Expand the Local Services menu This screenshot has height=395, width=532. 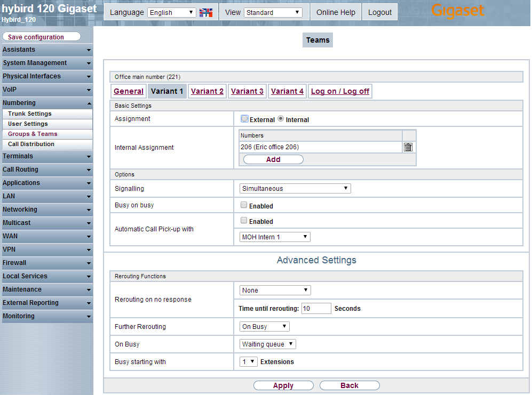point(46,276)
